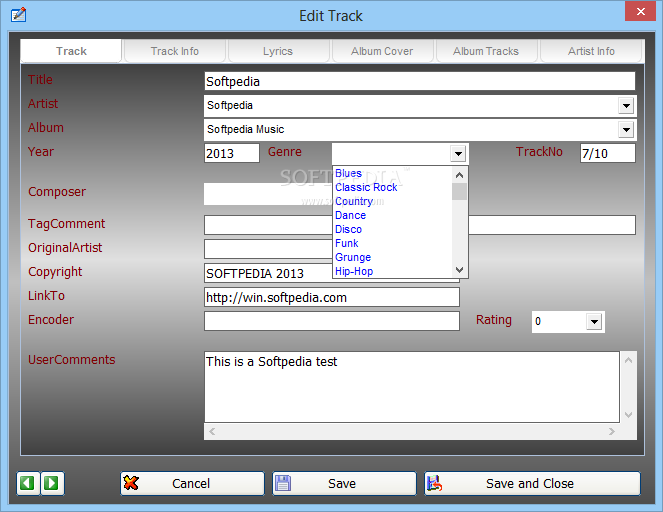Focus the Composer input field

[268, 194]
